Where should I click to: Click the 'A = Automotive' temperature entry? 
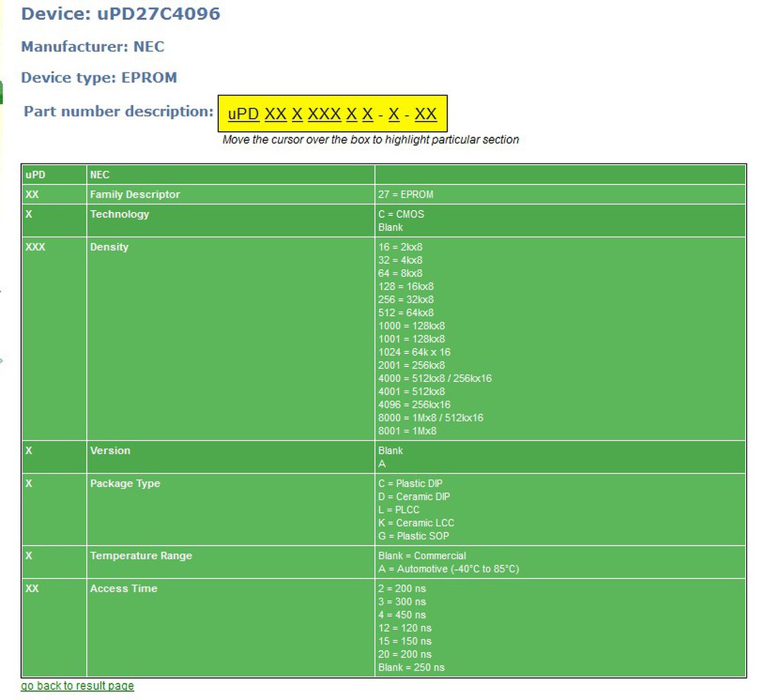[x=449, y=569]
